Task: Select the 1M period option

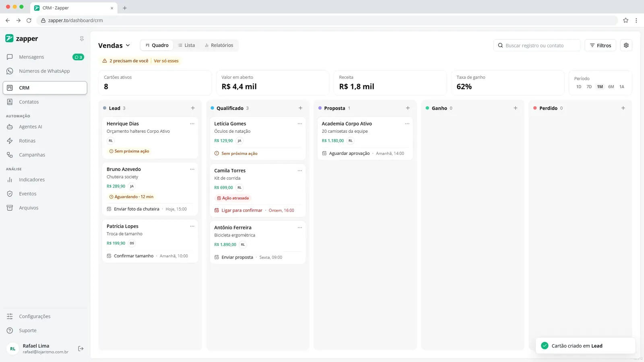Action: (x=600, y=87)
